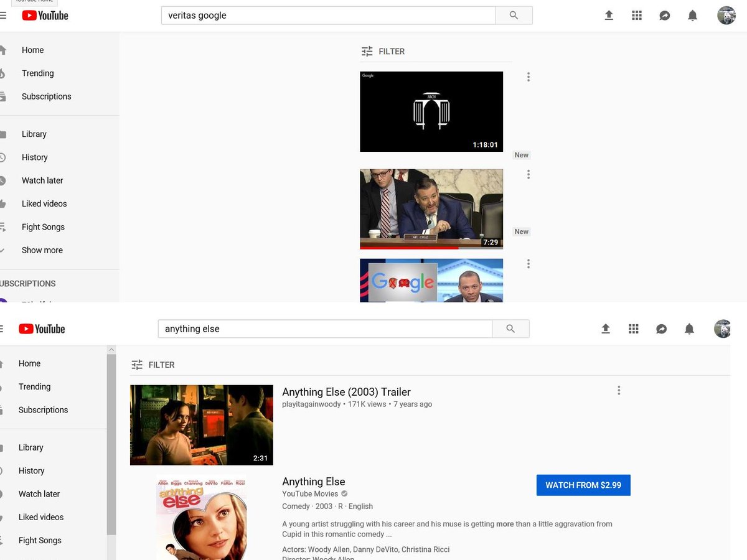This screenshot has width=747, height=560.
Task: Click search field containing 'anything else'
Action: [325, 329]
